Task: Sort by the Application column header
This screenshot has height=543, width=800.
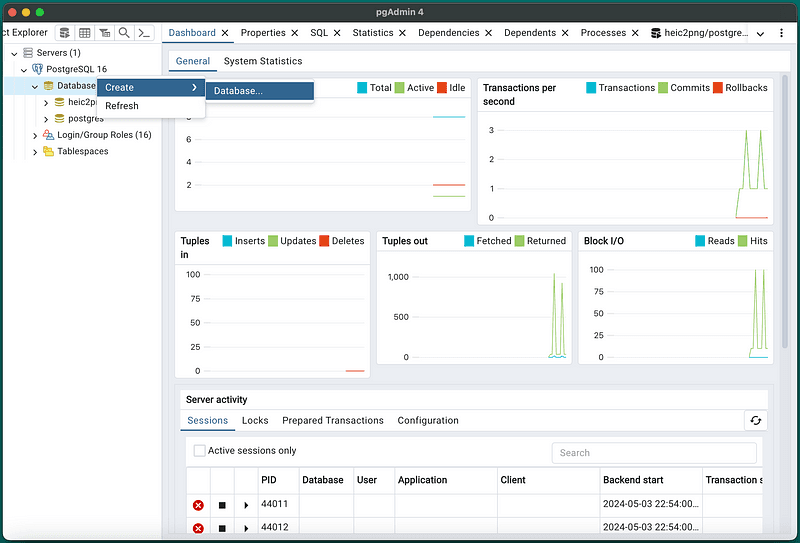Action: pyautogui.click(x=445, y=480)
